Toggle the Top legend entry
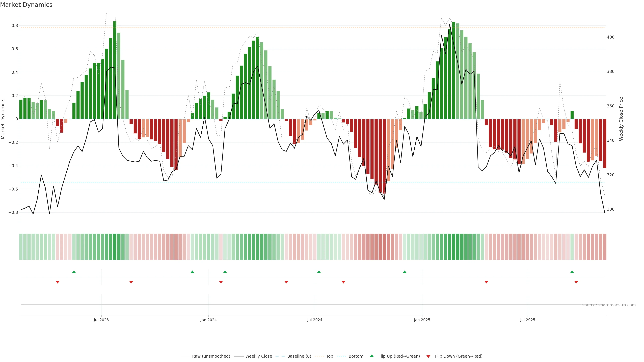Viewport: 644px width, 362px height. [x=330, y=356]
